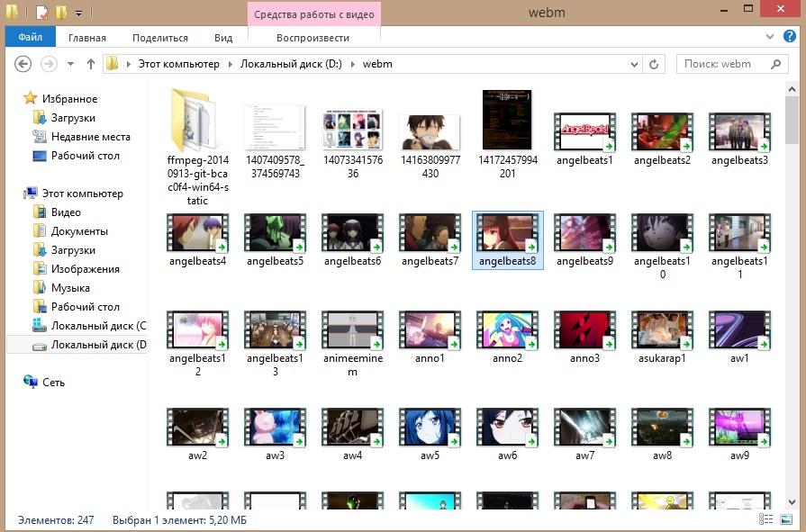806x532 pixels.
Task: Select the anno3 video file icon
Action: click(585, 330)
